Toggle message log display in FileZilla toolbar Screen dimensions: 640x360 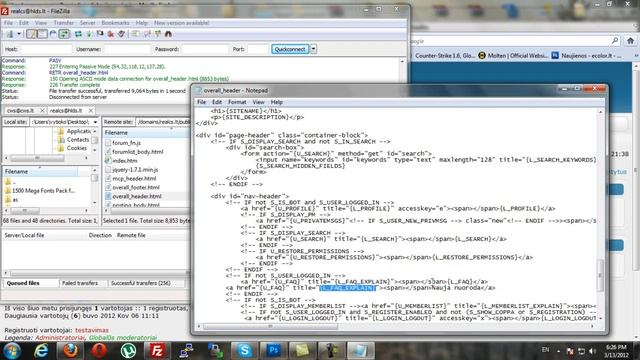click(31, 34)
